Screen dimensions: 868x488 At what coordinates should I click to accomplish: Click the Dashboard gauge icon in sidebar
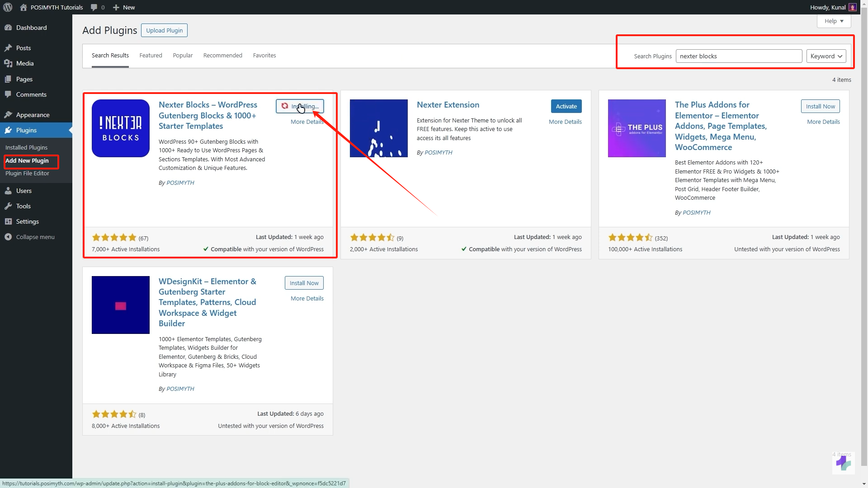[x=8, y=28]
